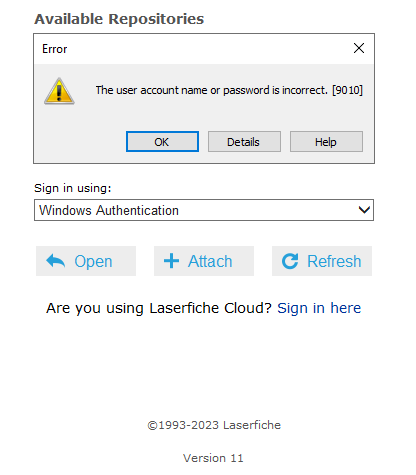
Task: Open Help for this error
Action: point(326,142)
